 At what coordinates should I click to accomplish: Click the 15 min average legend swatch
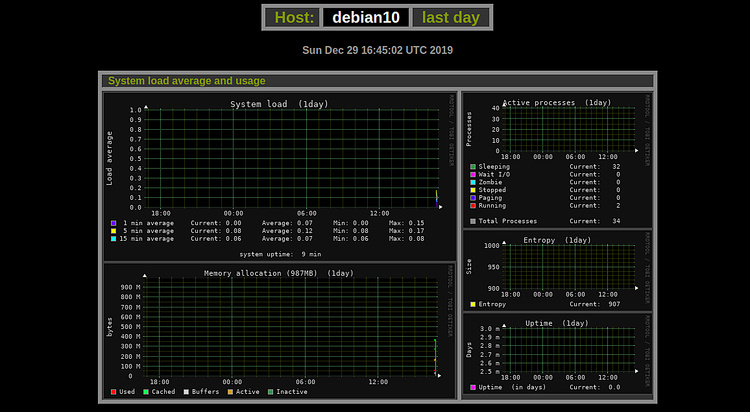(x=114, y=239)
